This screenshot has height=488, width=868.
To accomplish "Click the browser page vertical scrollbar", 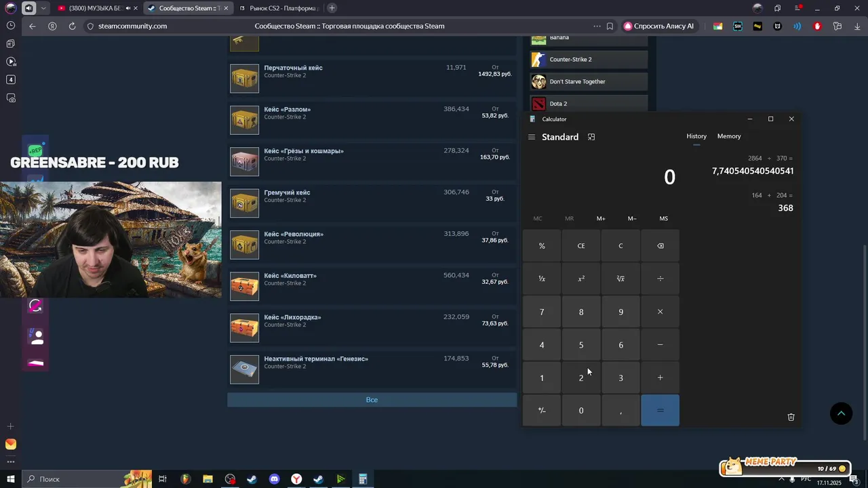I will (863, 342).
